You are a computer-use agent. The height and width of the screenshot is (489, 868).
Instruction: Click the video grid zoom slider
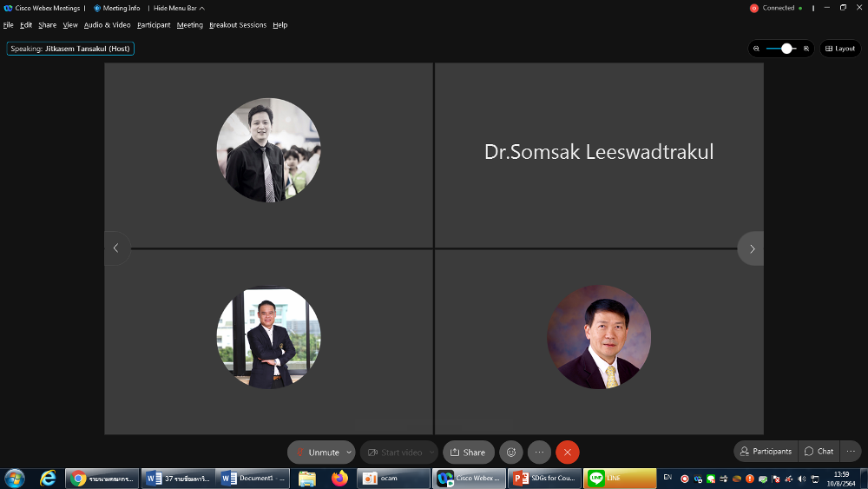click(x=782, y=49)
